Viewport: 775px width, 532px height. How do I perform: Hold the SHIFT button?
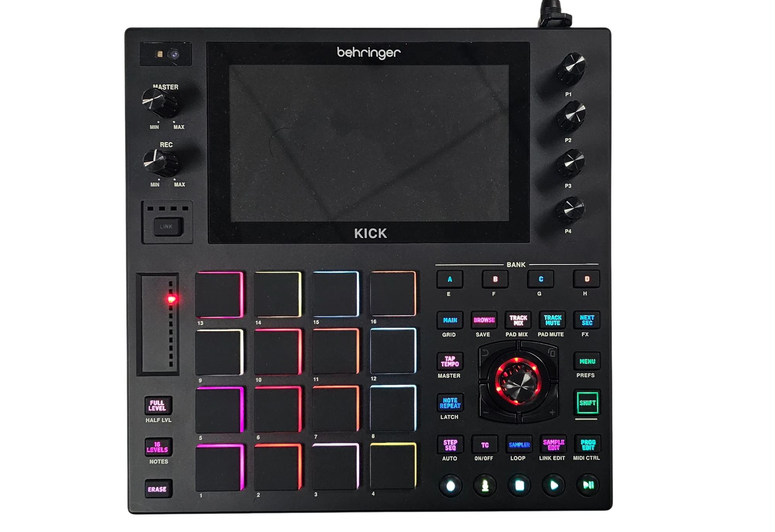[x=587, y=403]
